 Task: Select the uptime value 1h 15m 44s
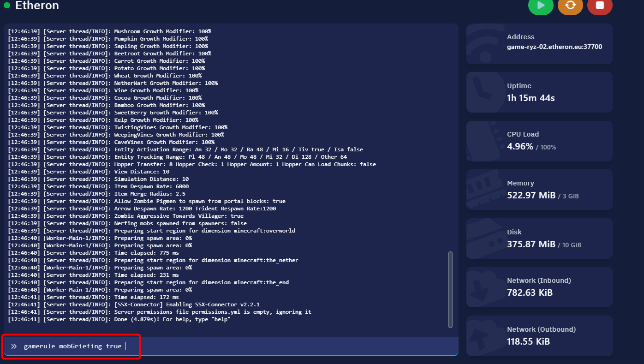point(531,98)
